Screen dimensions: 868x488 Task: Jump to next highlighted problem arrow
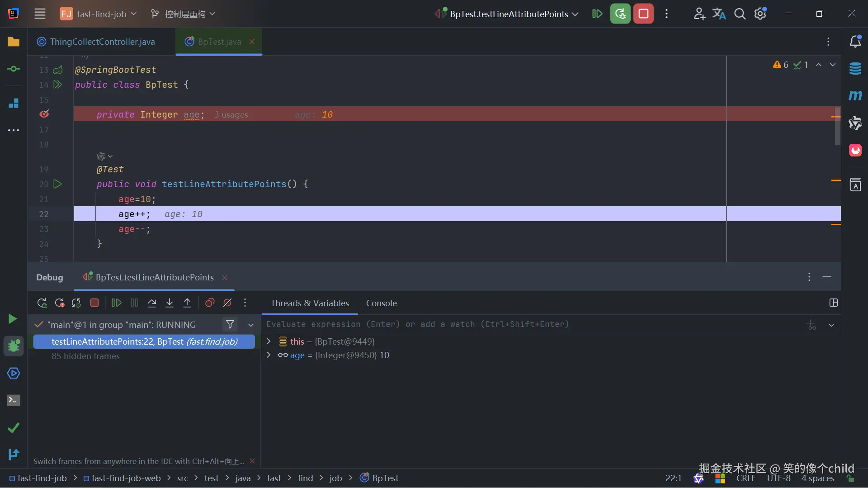click(x=832, y=65)
